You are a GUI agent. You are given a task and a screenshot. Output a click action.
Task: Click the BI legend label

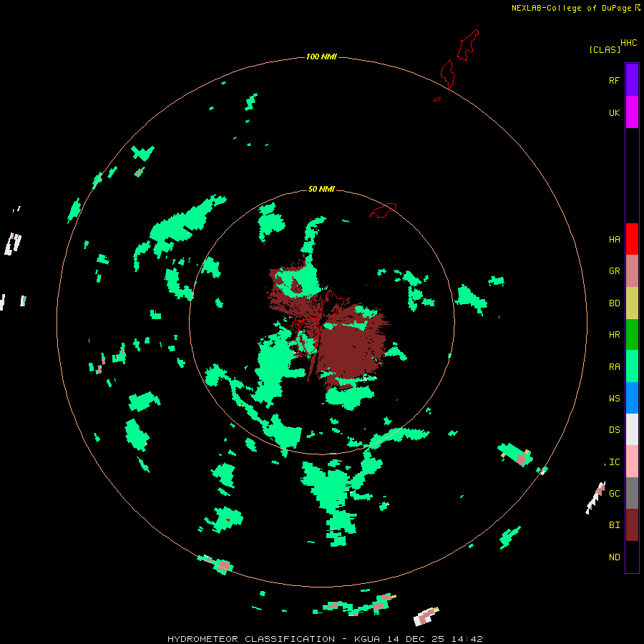tap(614, 525)
